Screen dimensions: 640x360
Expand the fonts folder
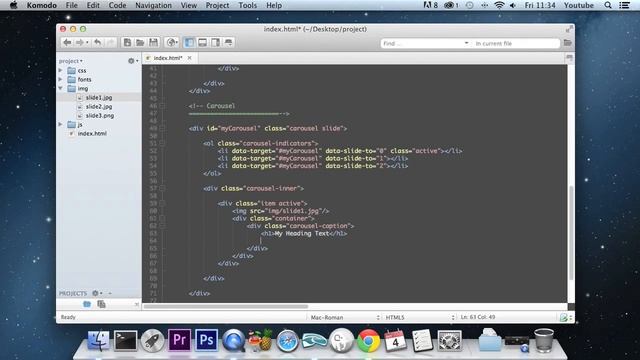click(60, 79)
